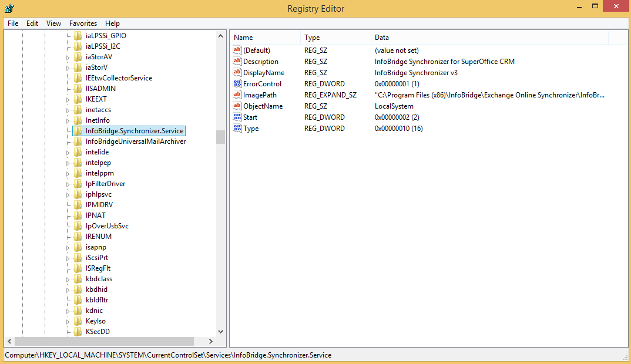Click folder icon of intelide key
The width and height of the screenshot is (631, 364).
[78, 152]
